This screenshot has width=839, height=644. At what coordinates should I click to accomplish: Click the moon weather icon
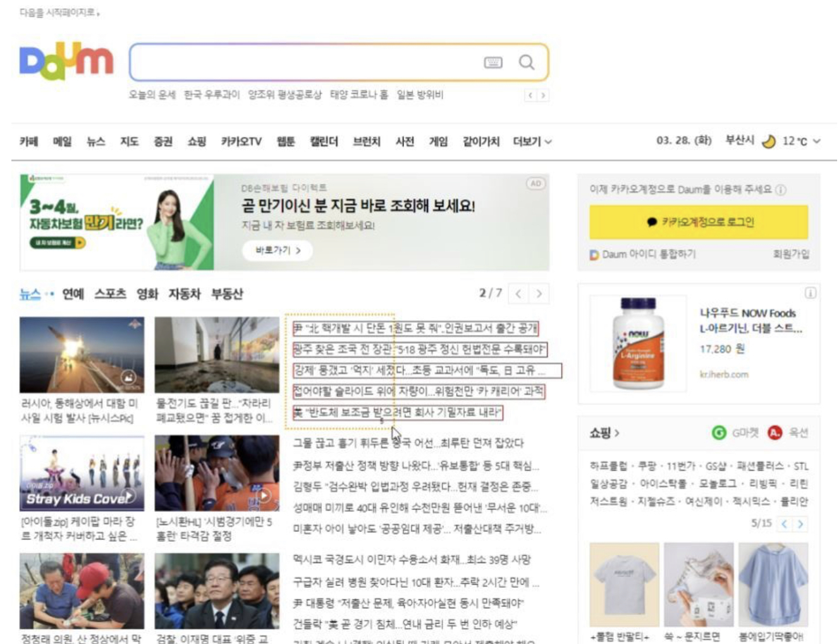click(768, 141)
